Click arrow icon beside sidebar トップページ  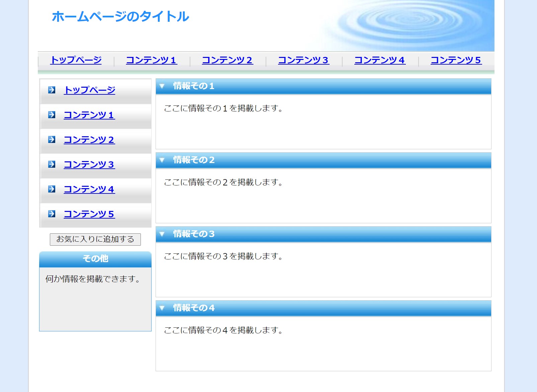(52, 90)
